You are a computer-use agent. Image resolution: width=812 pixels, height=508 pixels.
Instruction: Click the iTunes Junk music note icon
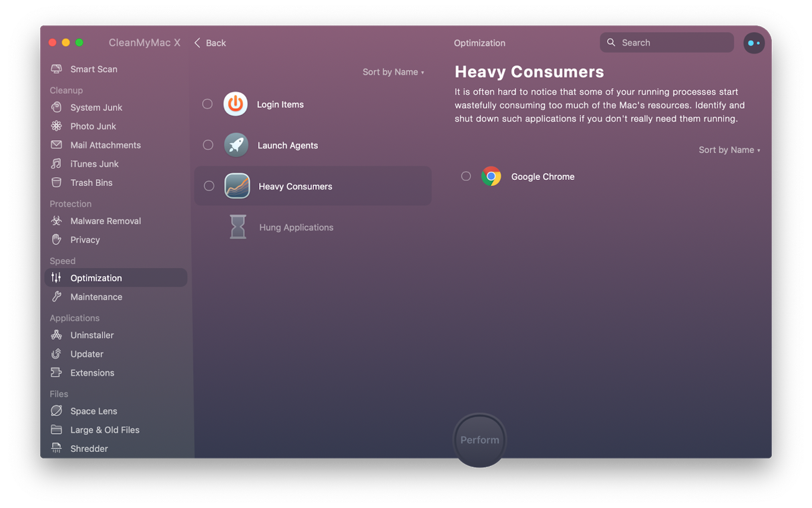point(57,163)
